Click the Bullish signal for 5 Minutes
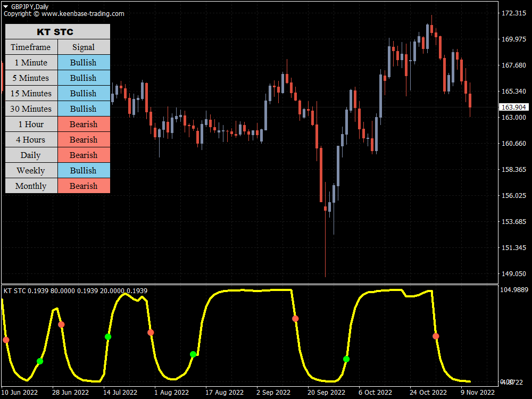This screenshot has width=532, height=399. (x=84, y=78)
